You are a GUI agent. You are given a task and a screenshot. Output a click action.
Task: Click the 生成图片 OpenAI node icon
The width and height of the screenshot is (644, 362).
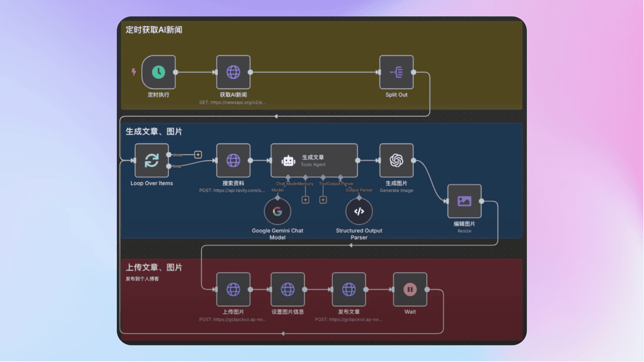coord(396,160)
